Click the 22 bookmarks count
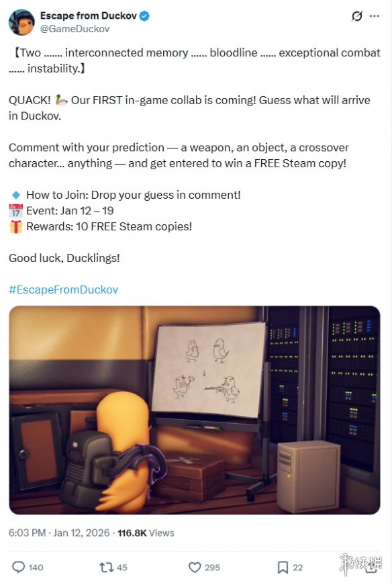The image size is (392, 583). [x=297, y=568]
